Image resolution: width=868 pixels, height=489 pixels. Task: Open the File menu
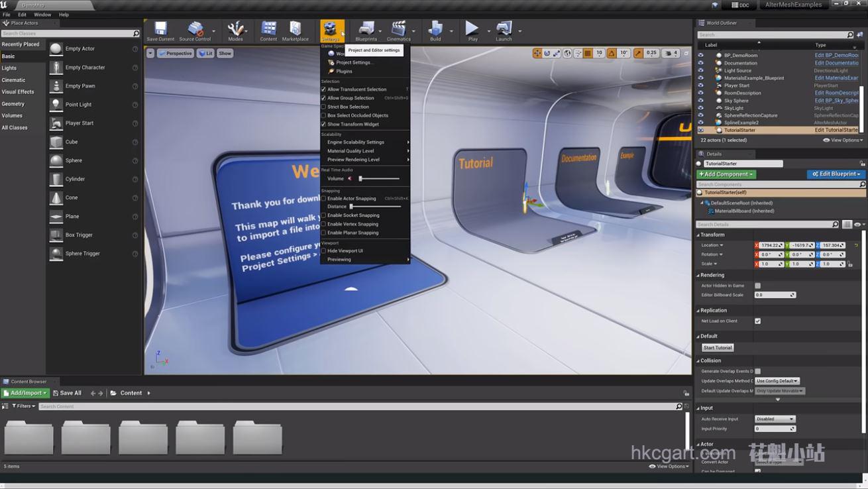(x=6, y=14)
